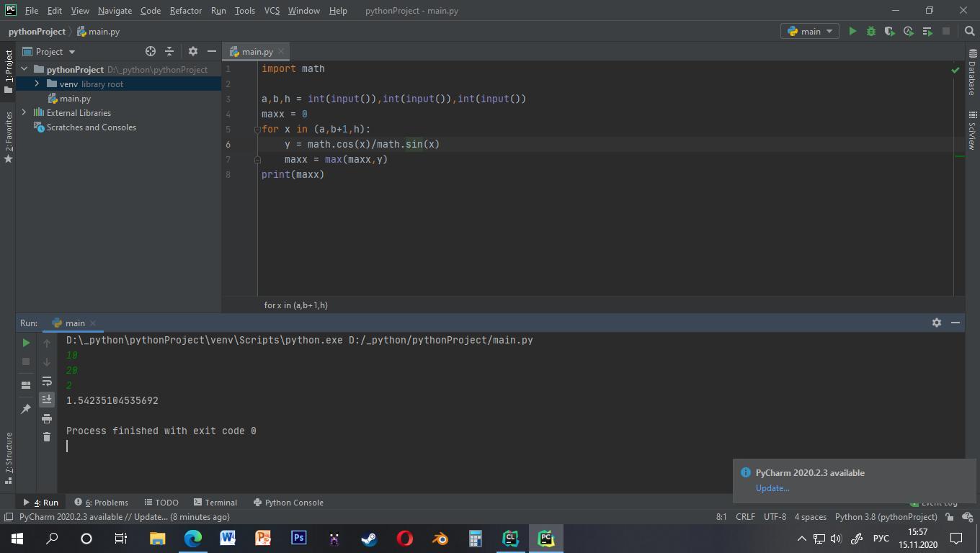
Task: Toggle scroll to end in console
Action: (x=47, y=399)
